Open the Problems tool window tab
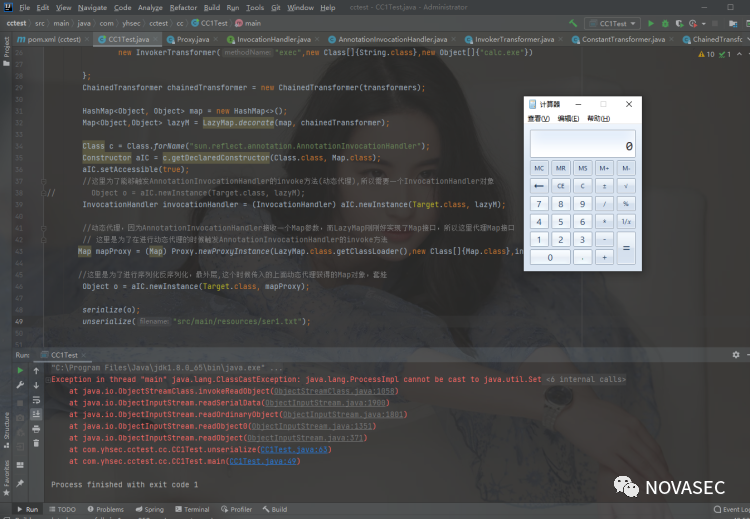This screenshot has width=750, height=519. (x=105, y=509)
